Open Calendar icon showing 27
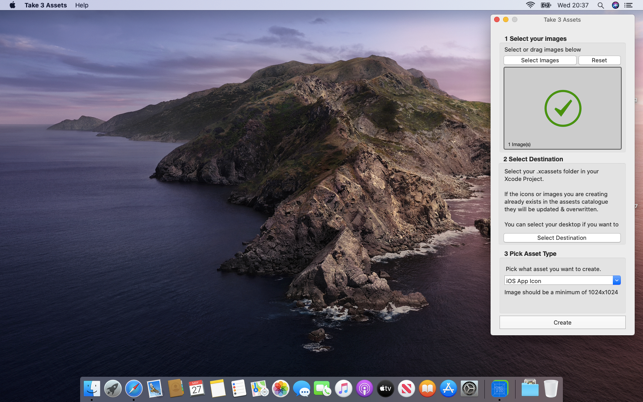The width and height of the screenshot is (643, 402). [196, 388]
